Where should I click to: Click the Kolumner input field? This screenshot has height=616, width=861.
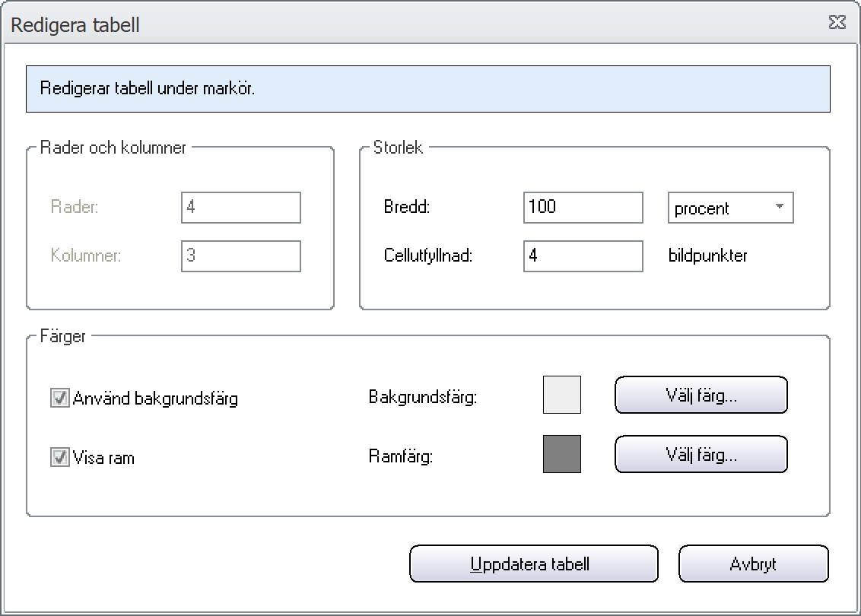click(241, 256)
